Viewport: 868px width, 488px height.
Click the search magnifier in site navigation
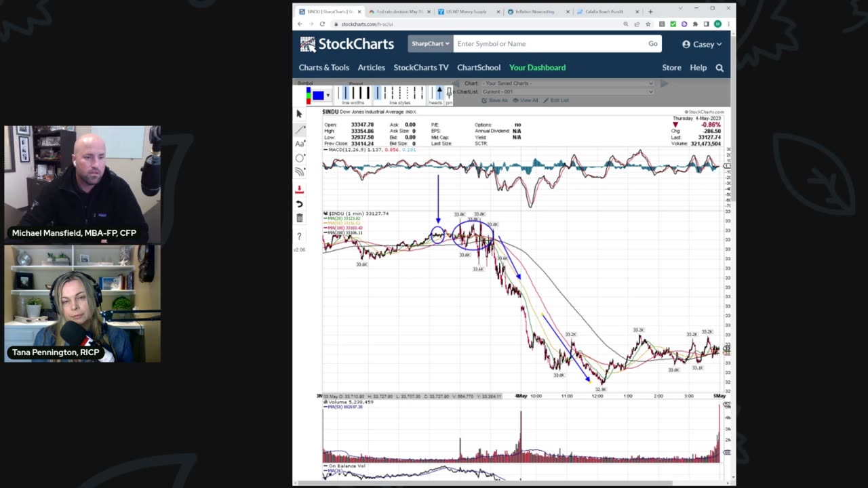719,68
